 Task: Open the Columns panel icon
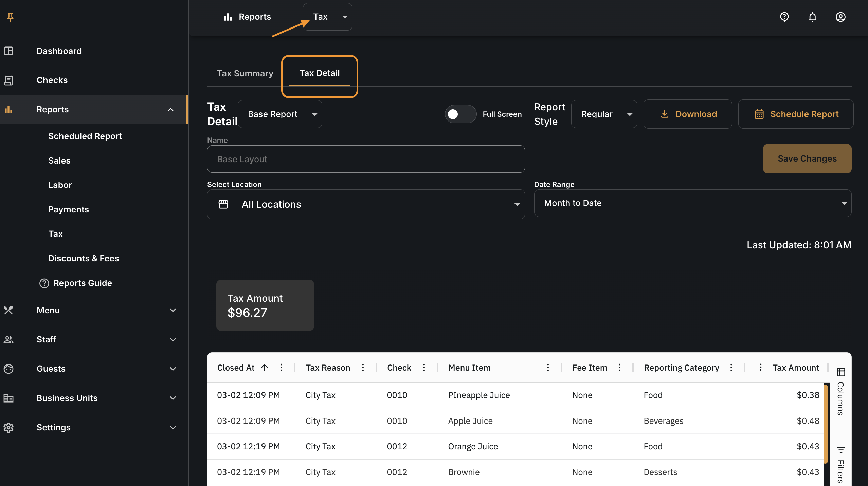(x=841, y=372)
